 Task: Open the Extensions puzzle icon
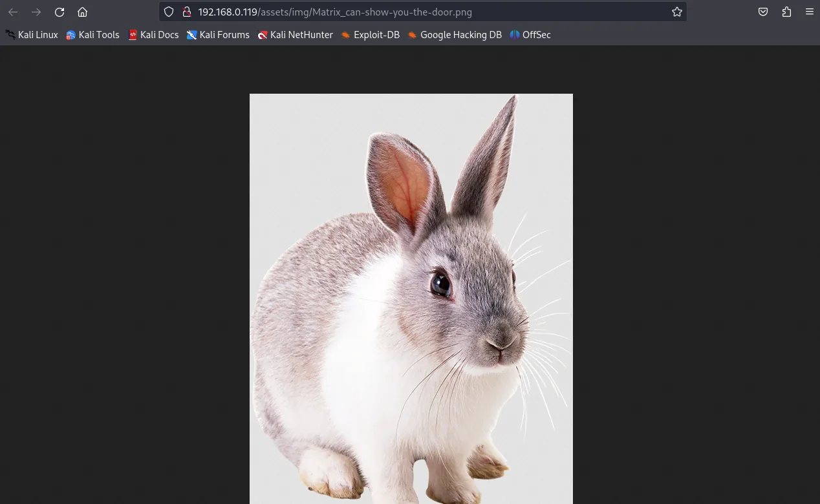tap(786, 12)
